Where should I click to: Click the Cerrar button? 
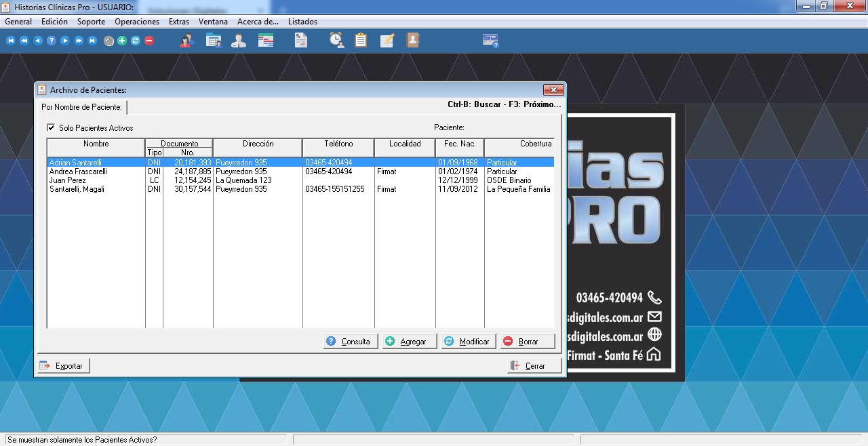pos(534,366)
